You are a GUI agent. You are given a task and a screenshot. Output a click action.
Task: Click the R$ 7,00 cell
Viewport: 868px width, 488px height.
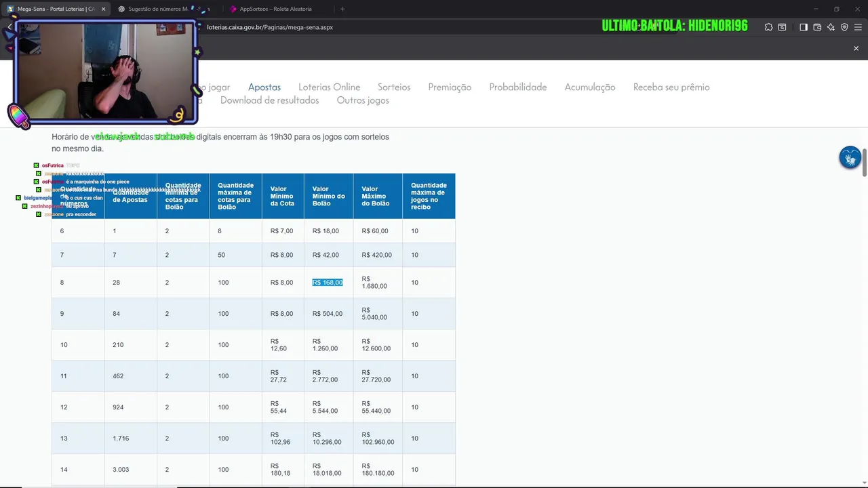[x=281, y=231]
